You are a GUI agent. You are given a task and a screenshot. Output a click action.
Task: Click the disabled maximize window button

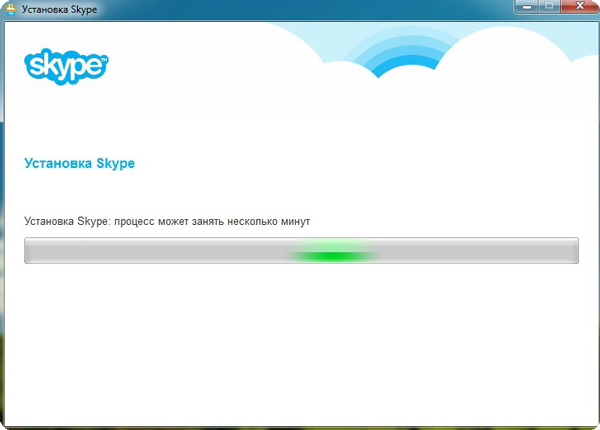pos(549,7)
